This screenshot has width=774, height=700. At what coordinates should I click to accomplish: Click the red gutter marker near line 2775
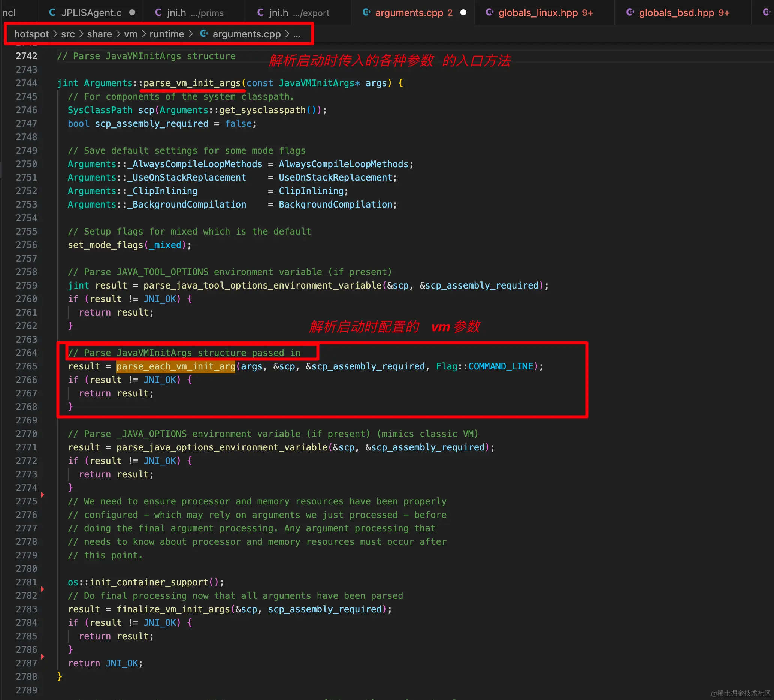pyautogui.click(x=43, y=495)
